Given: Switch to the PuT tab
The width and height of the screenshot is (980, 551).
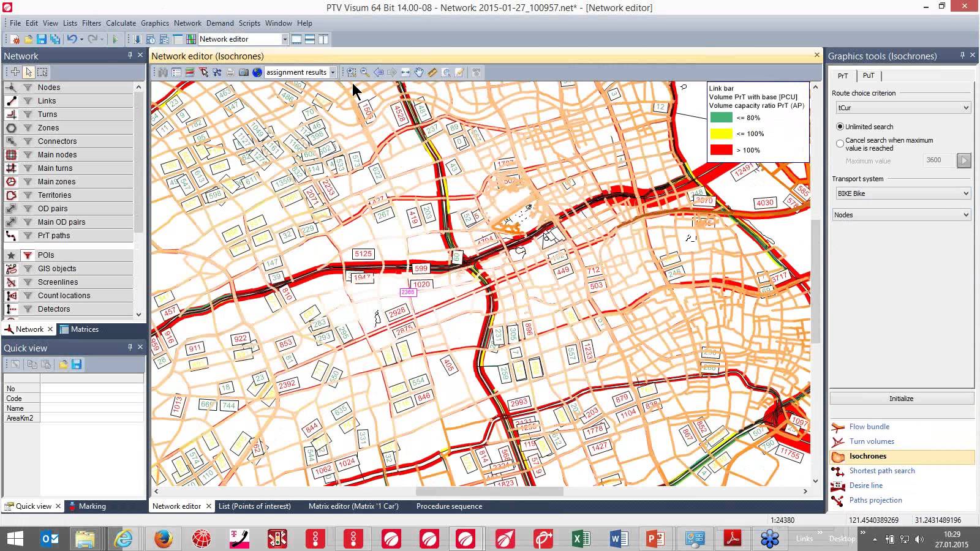Looking at the screenshot, I should point(869,76).
